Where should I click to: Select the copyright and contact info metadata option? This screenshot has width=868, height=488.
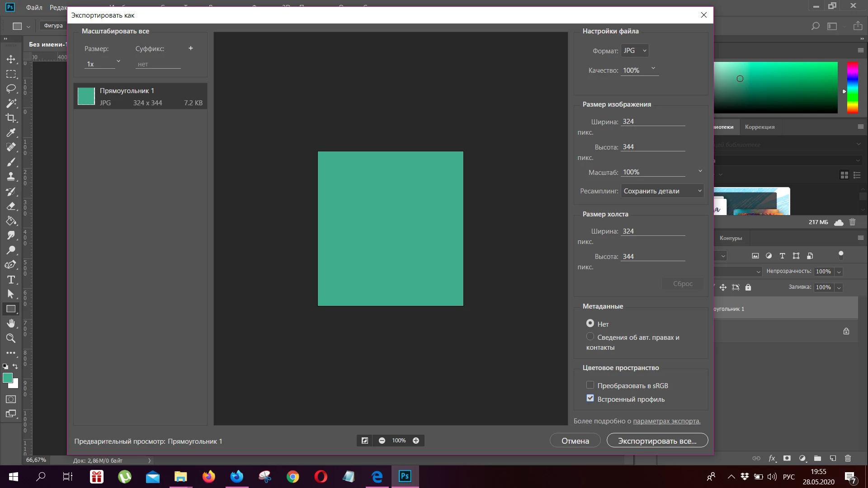pyautogui.click(x=590, y=337)
